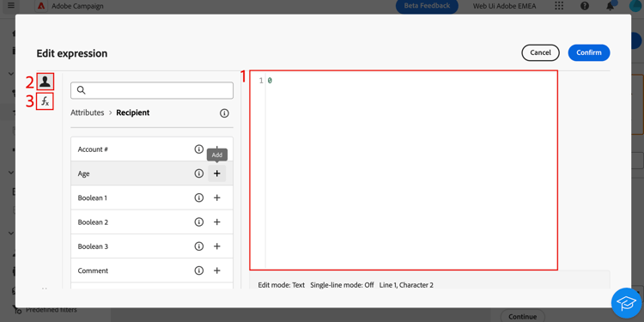
Task: Add the Boolean 2 attribute
Action: point(217,222)
